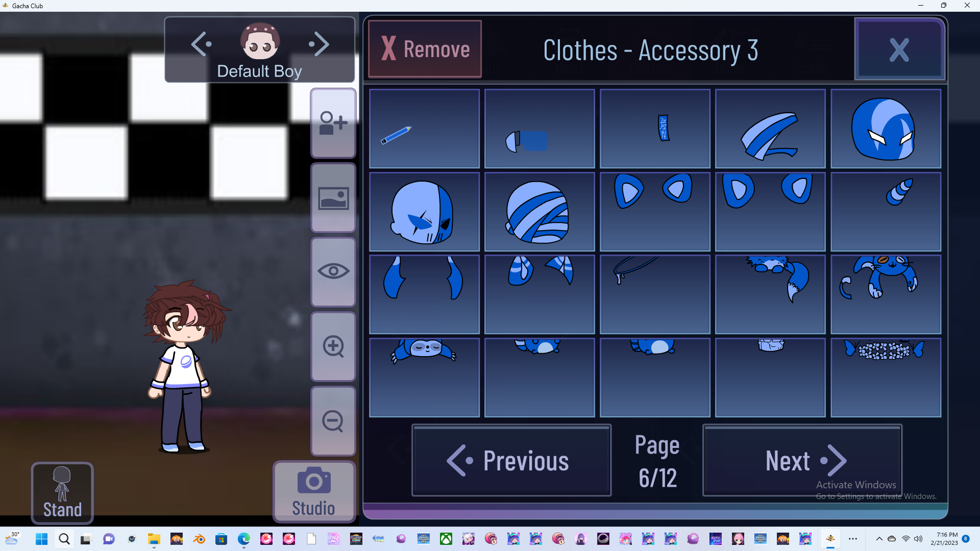Image resolution: width=980 pixels, height=551 pixels.
Task: Toggle the blue helmet accessory on
Action: click(x=886, y=129)
